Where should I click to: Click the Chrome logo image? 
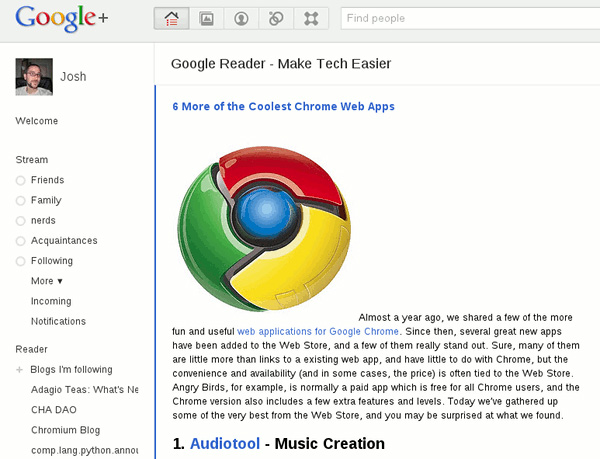click(264, 228)
